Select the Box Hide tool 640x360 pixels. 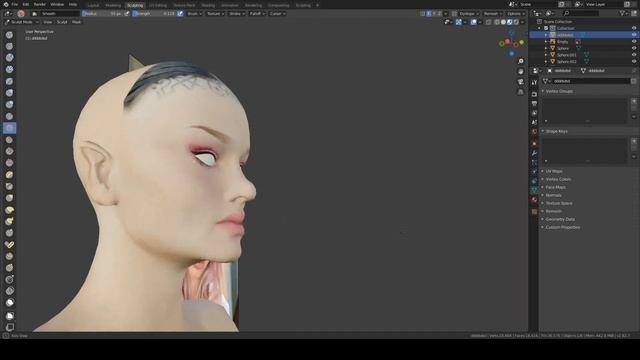click(9, 327)
